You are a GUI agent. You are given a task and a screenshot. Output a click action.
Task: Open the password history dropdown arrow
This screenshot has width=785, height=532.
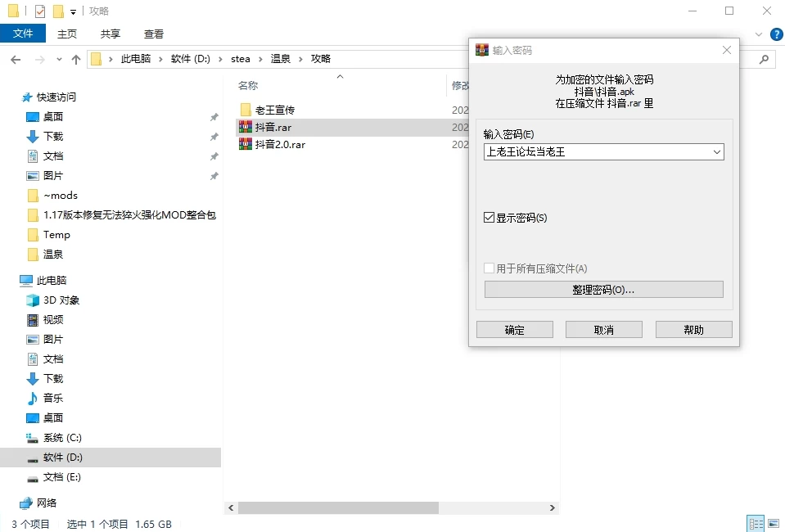point(717,151)
